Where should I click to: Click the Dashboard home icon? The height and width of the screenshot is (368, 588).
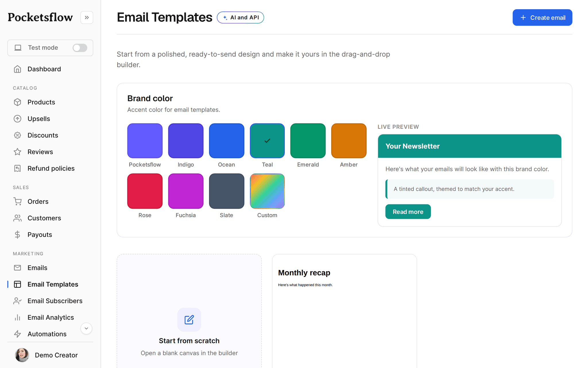(18, 69)
